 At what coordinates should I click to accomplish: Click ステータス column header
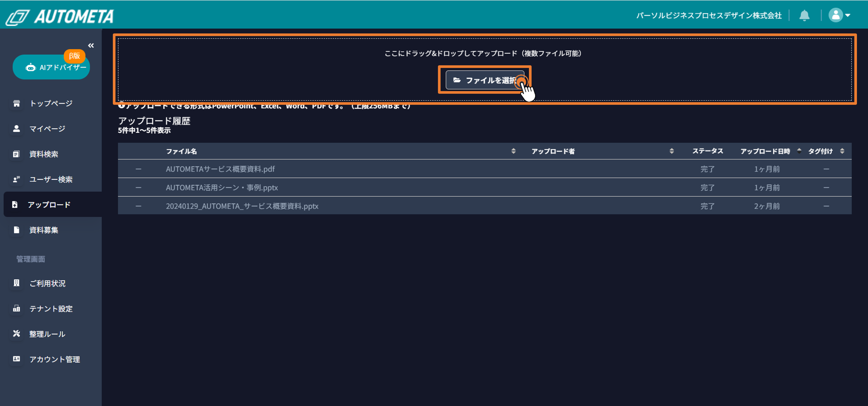click(x=708, y=151)
